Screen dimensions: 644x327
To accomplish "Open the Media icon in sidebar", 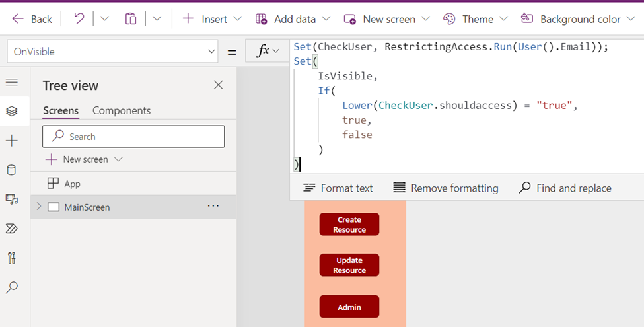I will pyautogui.click(x=12, y=200).
